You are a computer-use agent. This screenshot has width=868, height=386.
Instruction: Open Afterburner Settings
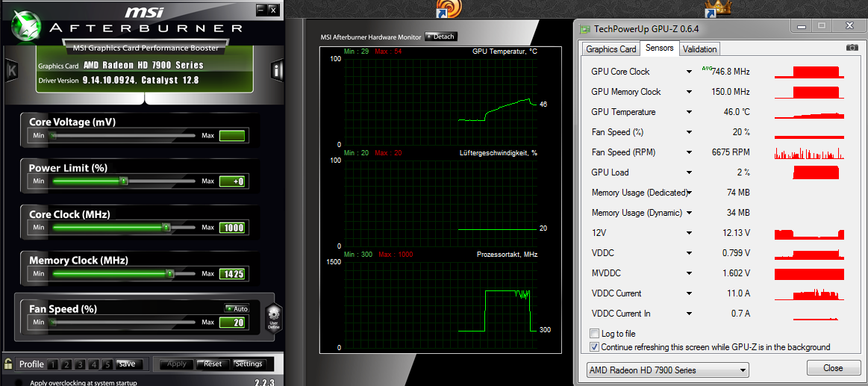pos(248,364)
